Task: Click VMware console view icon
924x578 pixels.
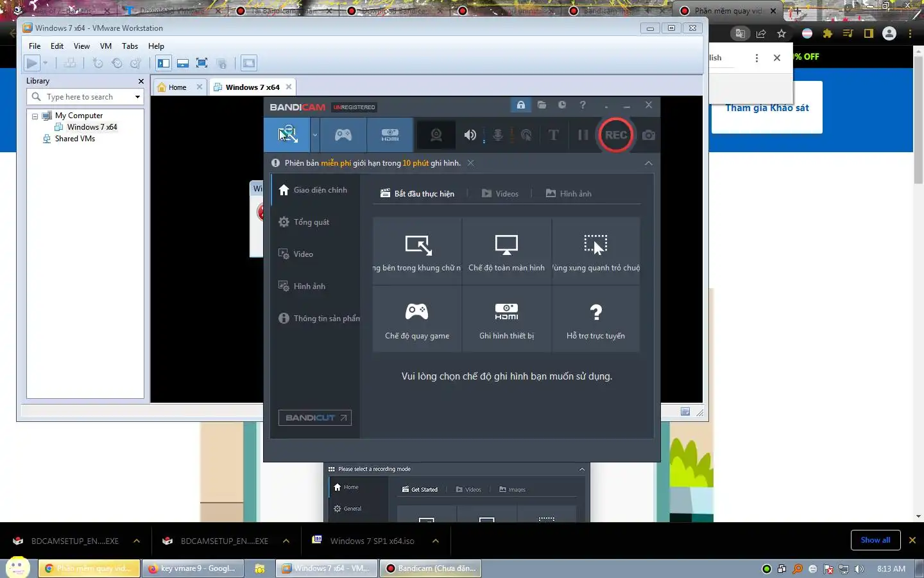Action: coord(249,63)
